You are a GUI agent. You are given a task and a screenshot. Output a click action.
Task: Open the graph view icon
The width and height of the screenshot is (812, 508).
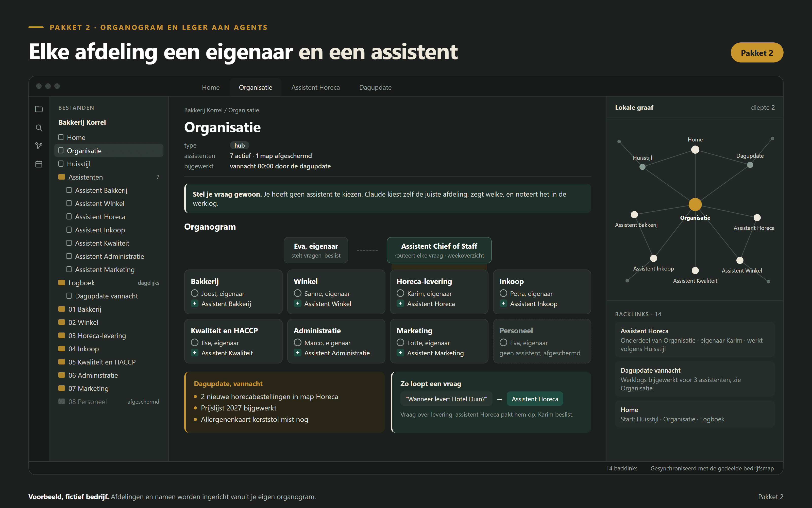pyautogui.click(x=39, y=146)
